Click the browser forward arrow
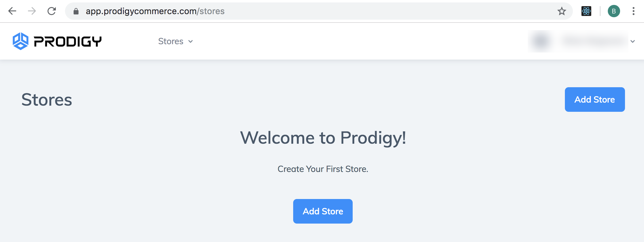 tap(32, 11)
